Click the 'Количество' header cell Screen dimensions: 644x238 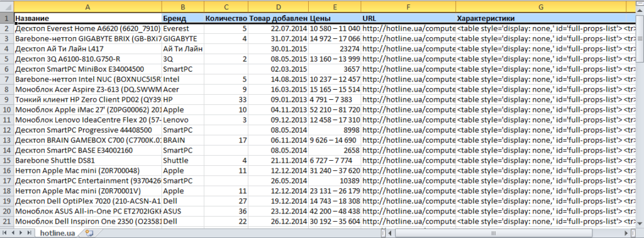pos(226,18)
